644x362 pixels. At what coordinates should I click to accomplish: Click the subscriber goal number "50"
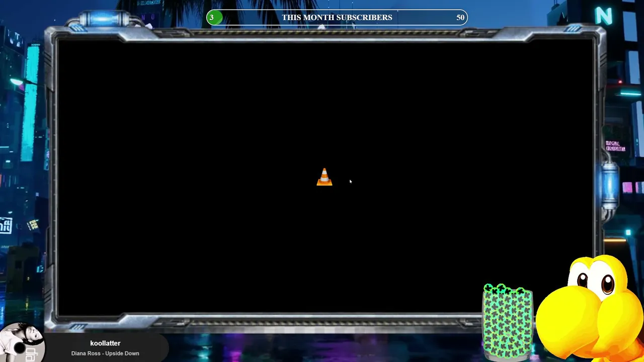[460, 18]
